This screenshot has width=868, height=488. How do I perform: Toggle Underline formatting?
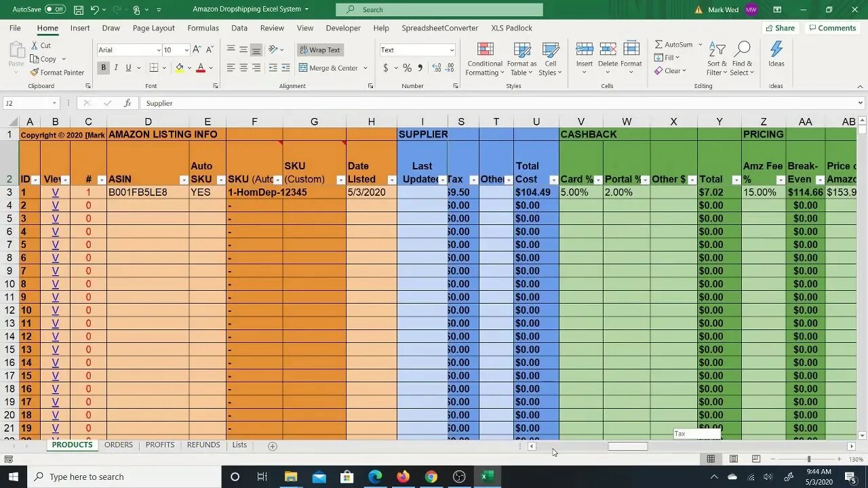127,68
